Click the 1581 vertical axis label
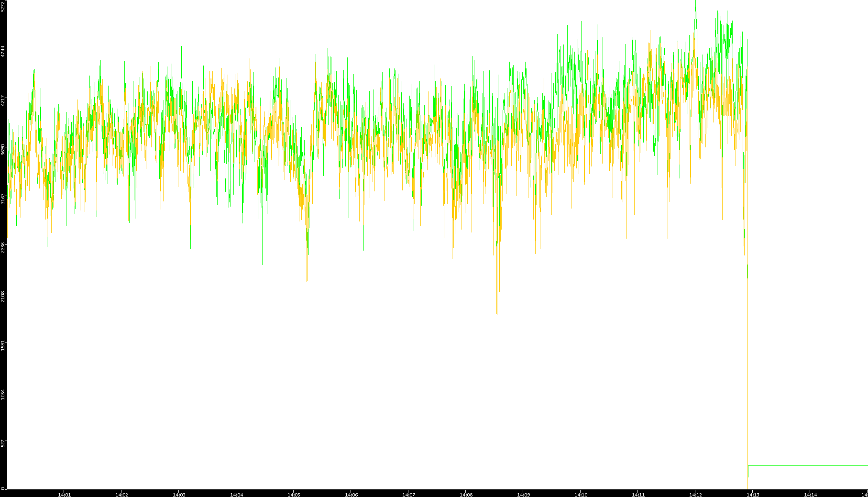Image resolution: width=868 pixels, height=497 pixels. (3, 345)
